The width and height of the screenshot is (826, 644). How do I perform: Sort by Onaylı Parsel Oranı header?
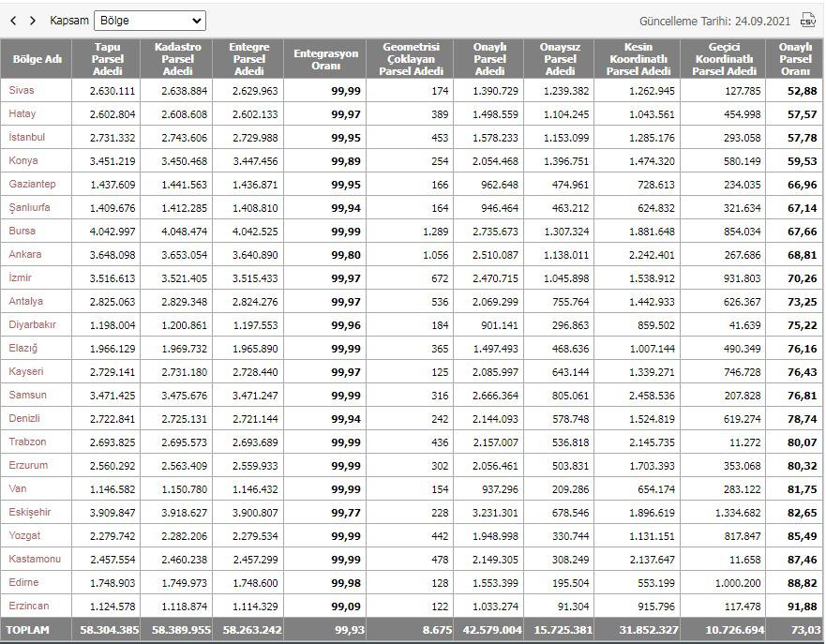pos(795,59)
